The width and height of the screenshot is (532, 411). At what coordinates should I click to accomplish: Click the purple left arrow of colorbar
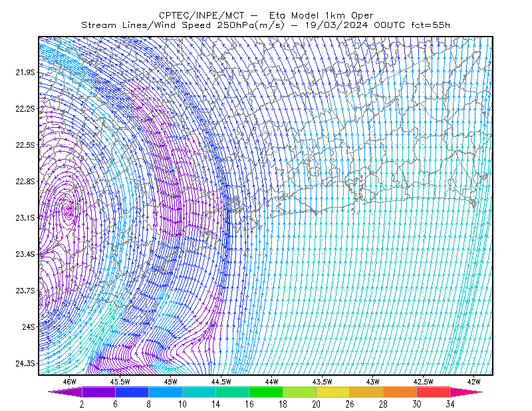65,392
